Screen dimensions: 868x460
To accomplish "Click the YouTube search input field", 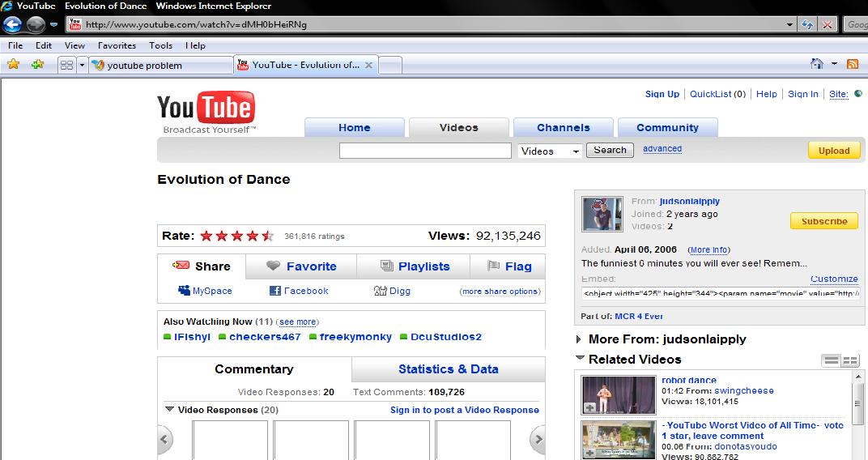I will pyautogui.click(x=425, y=151).
